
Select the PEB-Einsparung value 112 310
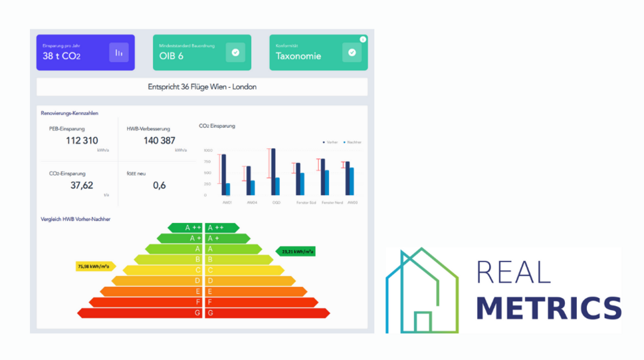pos(82,140)
